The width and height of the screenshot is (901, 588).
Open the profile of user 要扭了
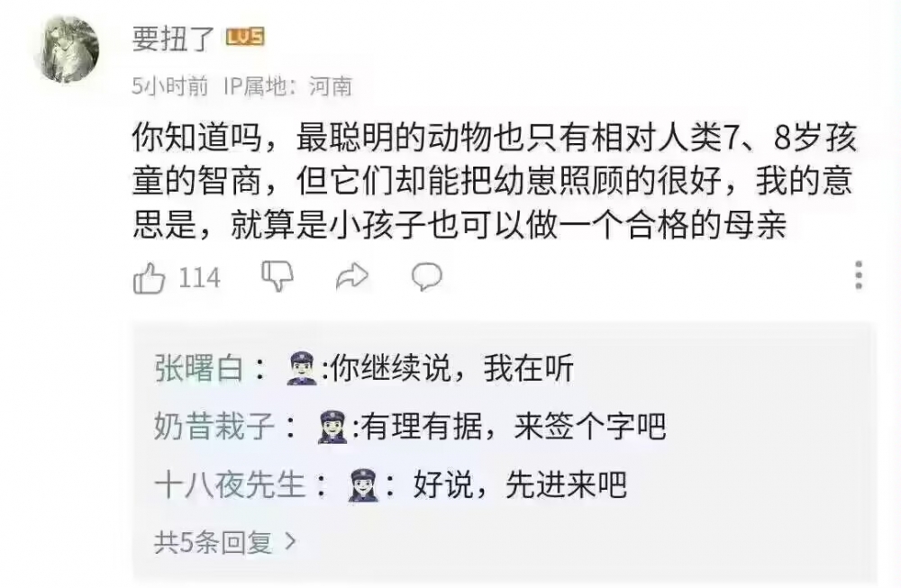pyautogui.click(x=173, y=38)
